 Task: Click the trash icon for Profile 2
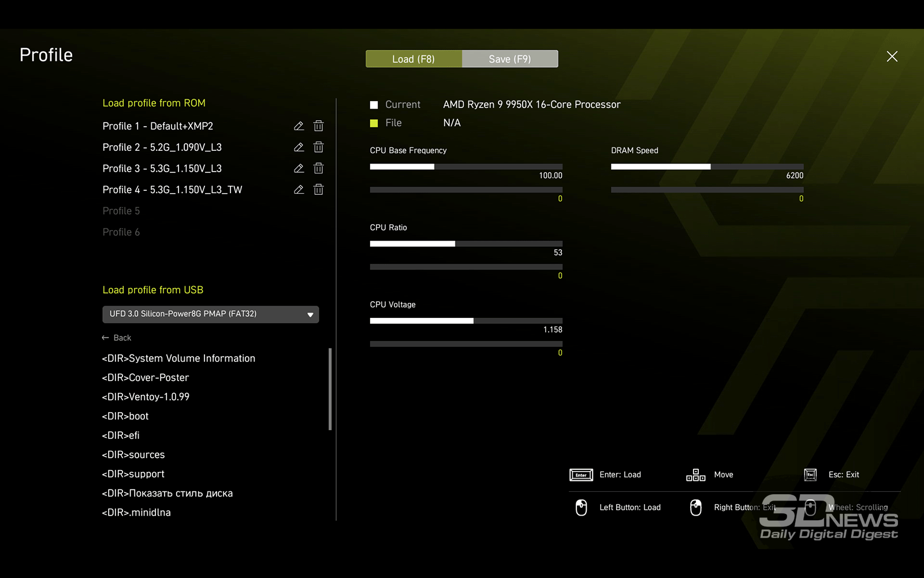[318, 147]
